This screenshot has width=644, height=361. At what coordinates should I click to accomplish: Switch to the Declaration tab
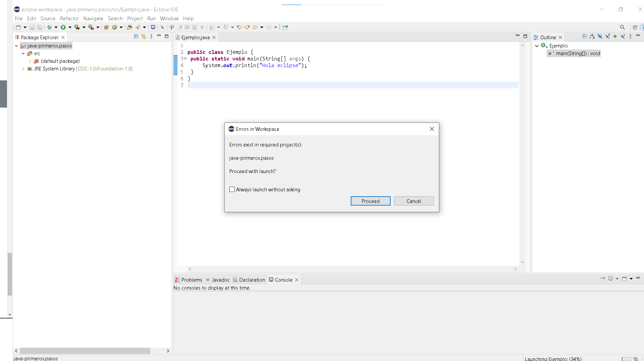point(249,280)
